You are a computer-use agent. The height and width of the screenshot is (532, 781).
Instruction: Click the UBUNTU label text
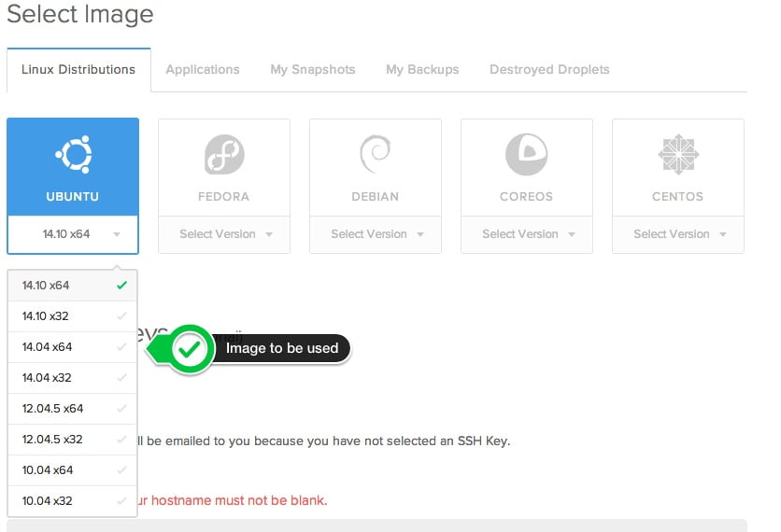(73, 197)
